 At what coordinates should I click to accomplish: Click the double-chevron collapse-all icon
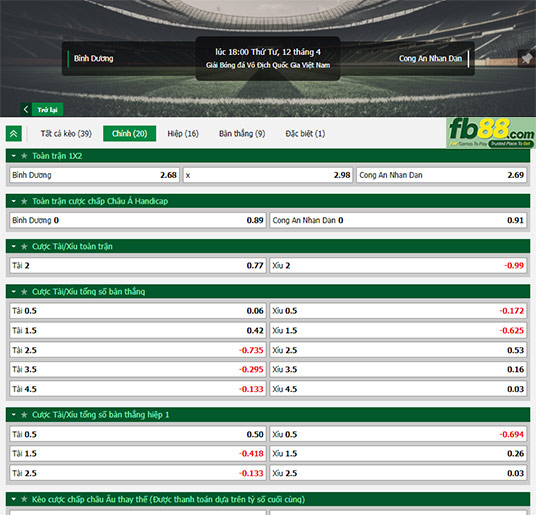(14, 133)
